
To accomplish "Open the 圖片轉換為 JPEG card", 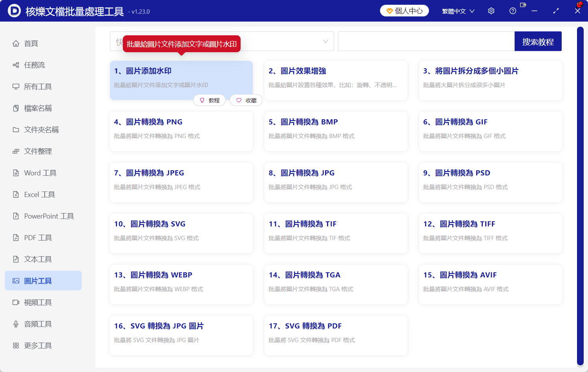I will (181, 182).
